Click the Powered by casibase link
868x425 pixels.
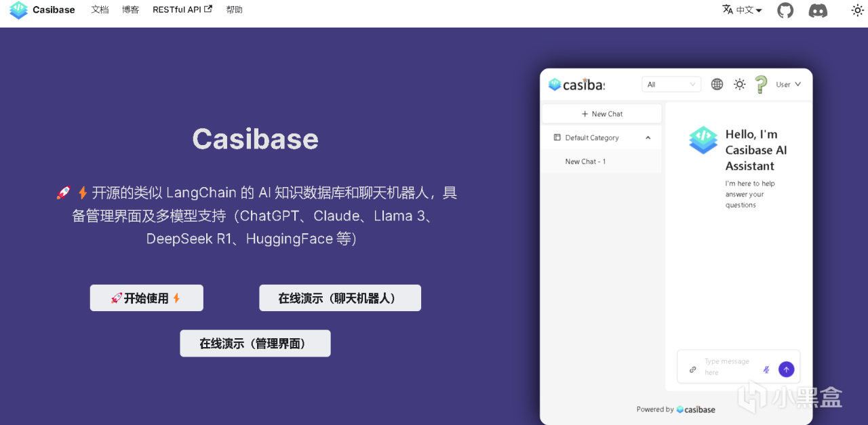point(675,409)
